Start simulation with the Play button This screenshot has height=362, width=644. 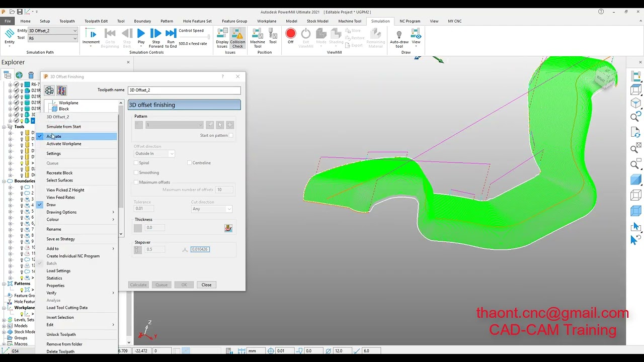click(x=141, y=37)
